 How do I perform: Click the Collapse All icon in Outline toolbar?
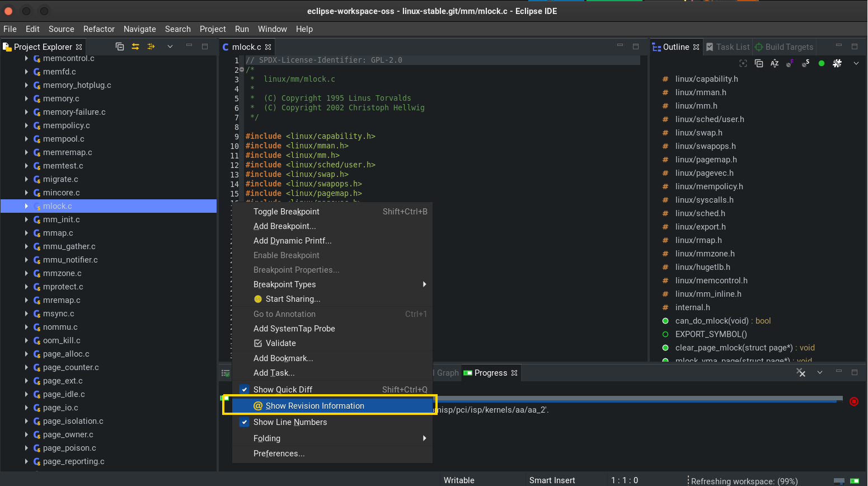click(x=759, y=63)
